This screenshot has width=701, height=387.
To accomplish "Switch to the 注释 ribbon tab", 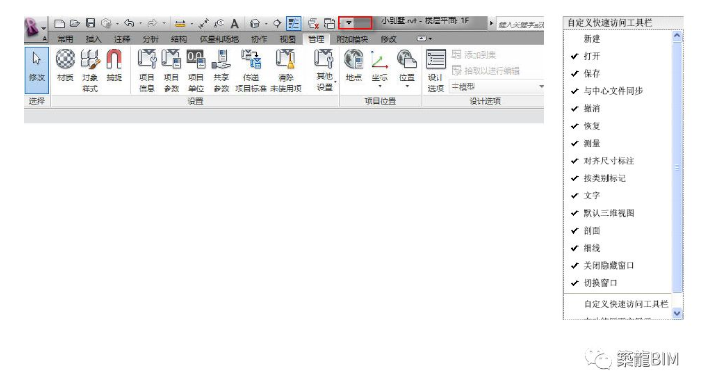I will (x=122, y=39).
